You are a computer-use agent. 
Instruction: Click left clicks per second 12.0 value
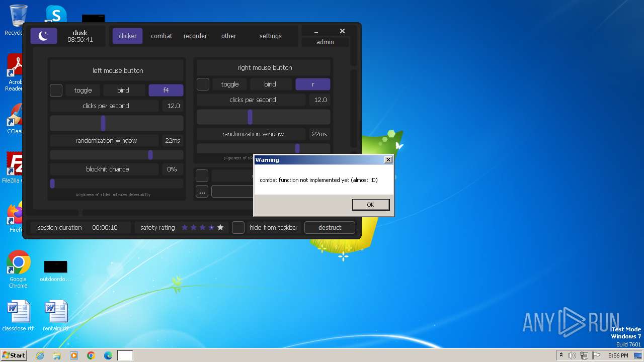tap(174, 106)
